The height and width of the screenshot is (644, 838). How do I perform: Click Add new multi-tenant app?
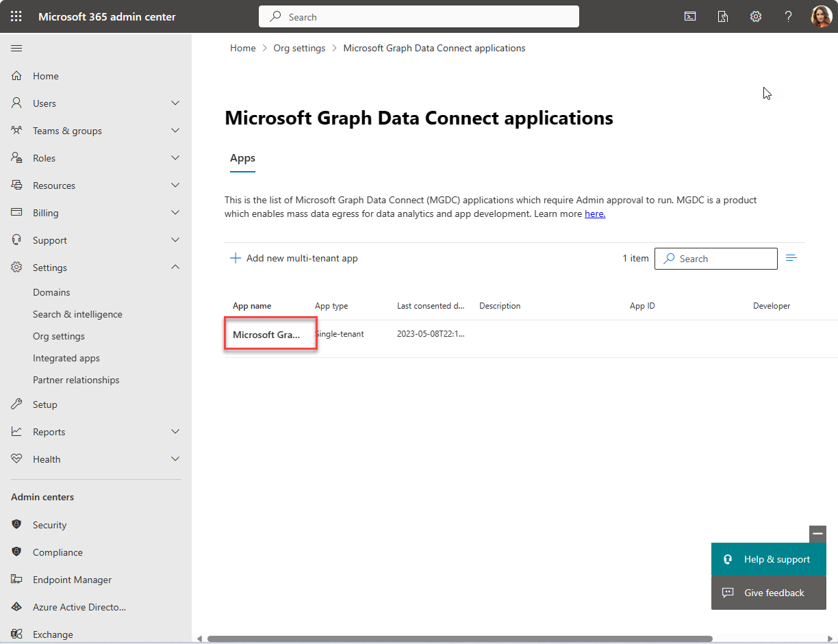coord(294,258)
